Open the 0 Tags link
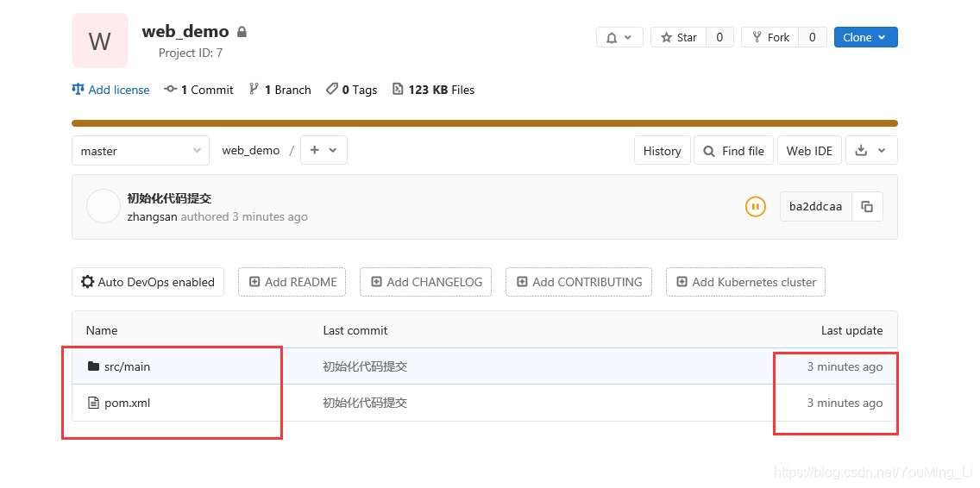This screenshot has width=980, height=488. pos(352,90)
